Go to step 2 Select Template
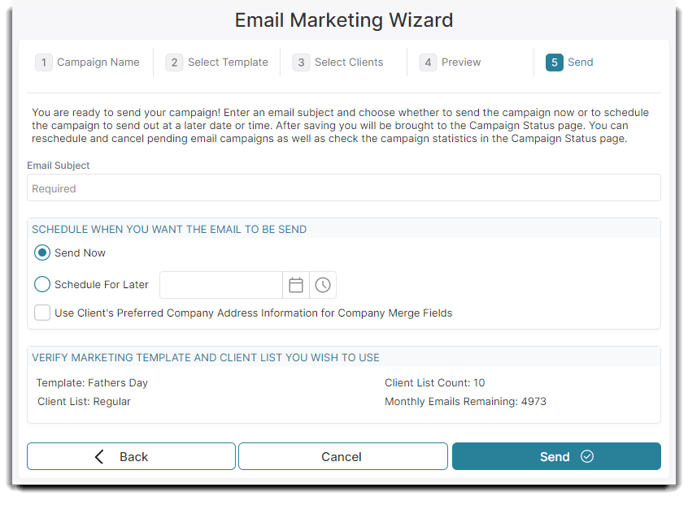The image size is (688, 509). coord(217,62)
